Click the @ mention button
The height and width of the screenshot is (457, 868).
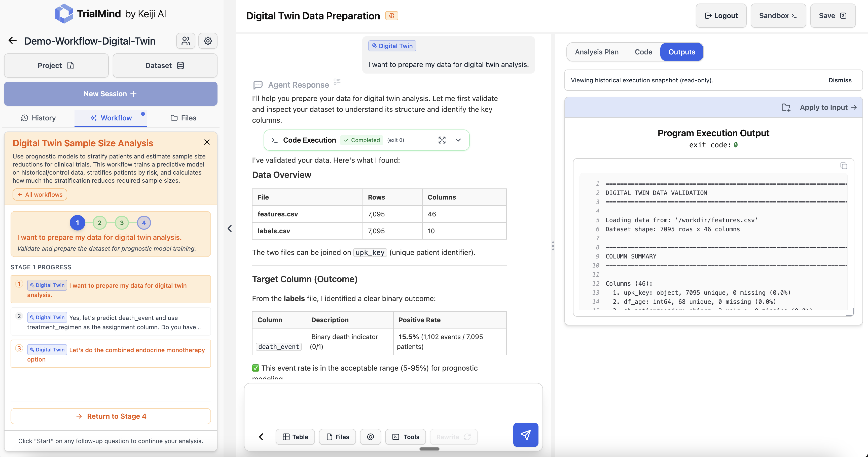click(x=370, y=437)
